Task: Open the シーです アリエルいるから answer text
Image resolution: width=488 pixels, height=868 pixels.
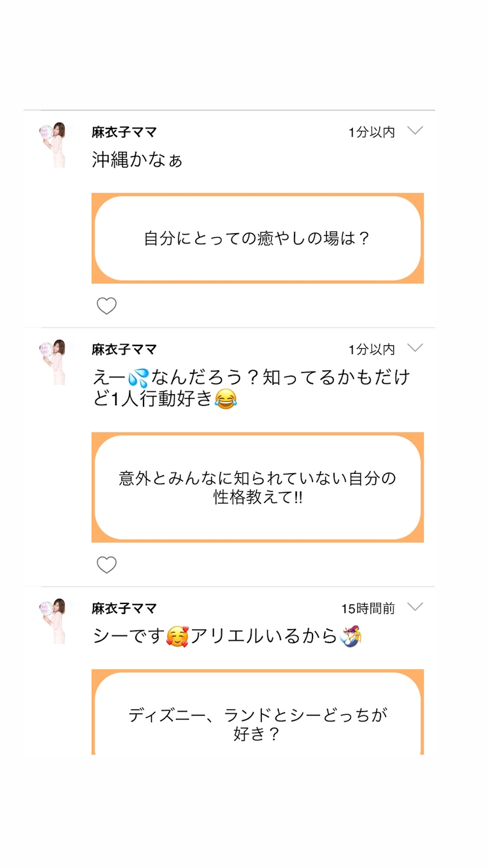Action: (x=227, y=637)
